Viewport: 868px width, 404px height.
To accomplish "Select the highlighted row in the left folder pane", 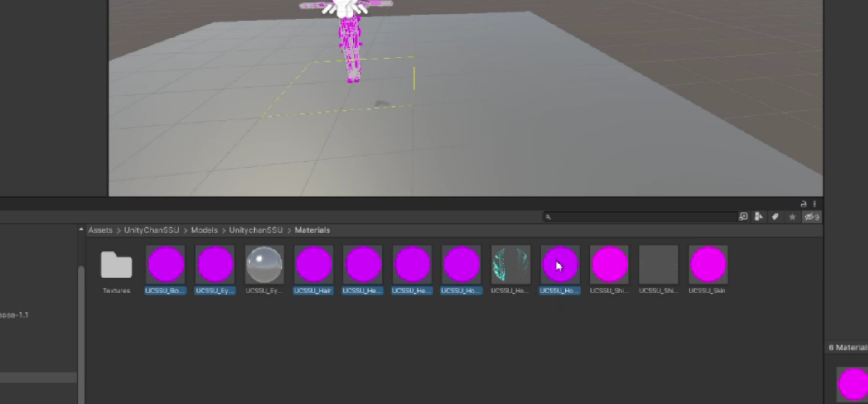I will pyautogui.click(x=38, y=378).
